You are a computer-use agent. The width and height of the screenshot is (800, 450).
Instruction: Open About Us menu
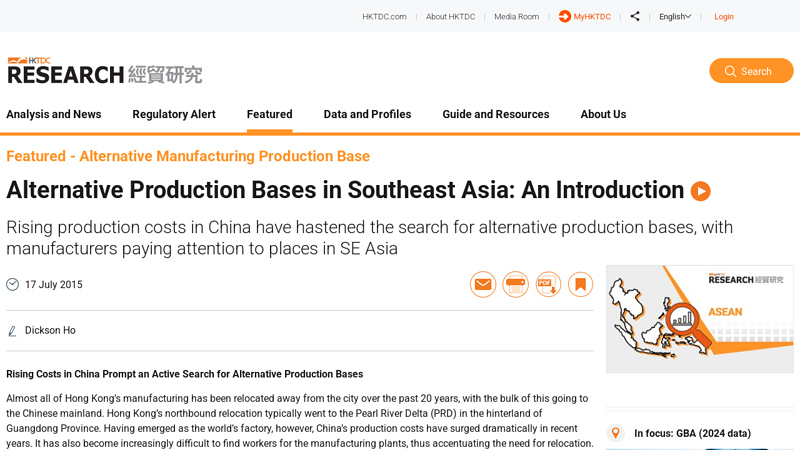point(603,114)
